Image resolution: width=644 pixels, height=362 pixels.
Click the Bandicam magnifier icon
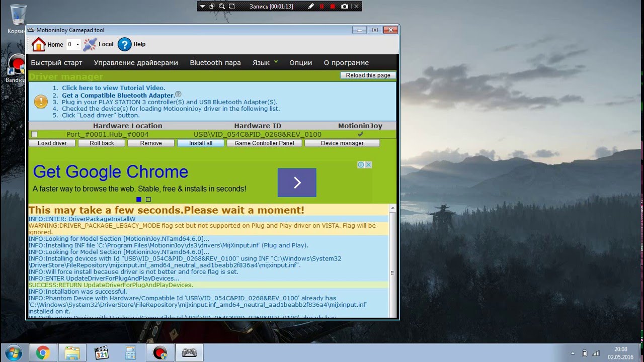point(221,7)
